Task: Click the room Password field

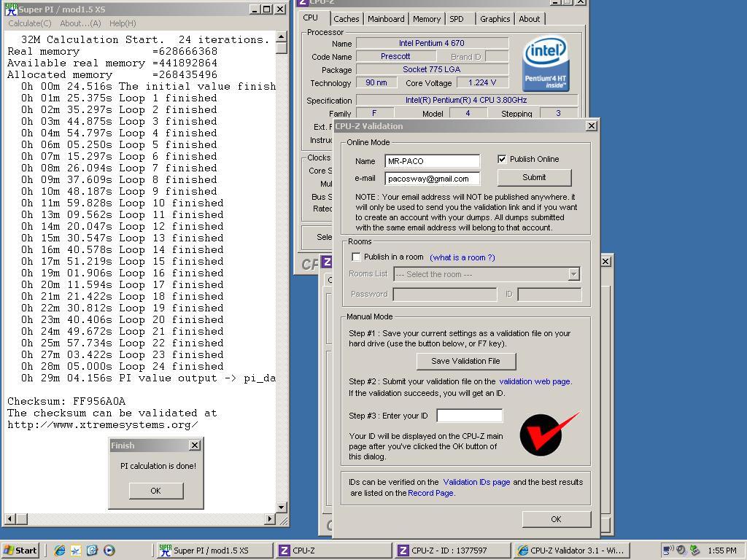Action: pyautogui.click(x=444, y=295)
